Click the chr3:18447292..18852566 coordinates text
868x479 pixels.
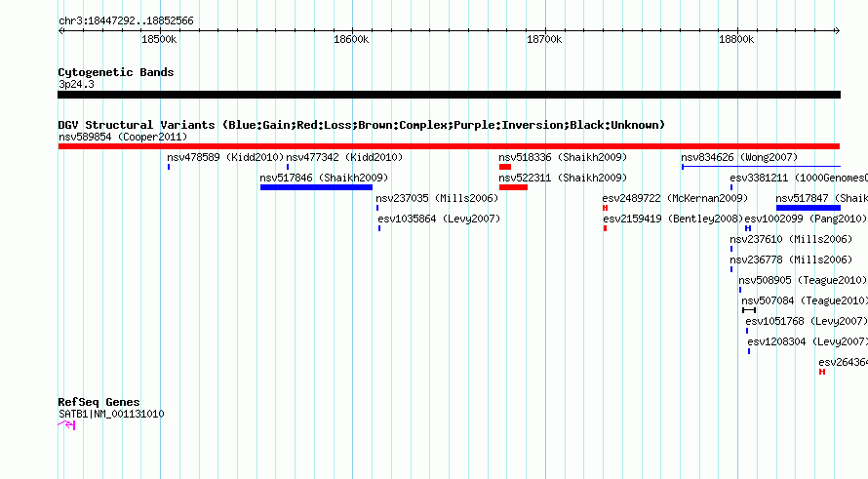coord(126,21)
